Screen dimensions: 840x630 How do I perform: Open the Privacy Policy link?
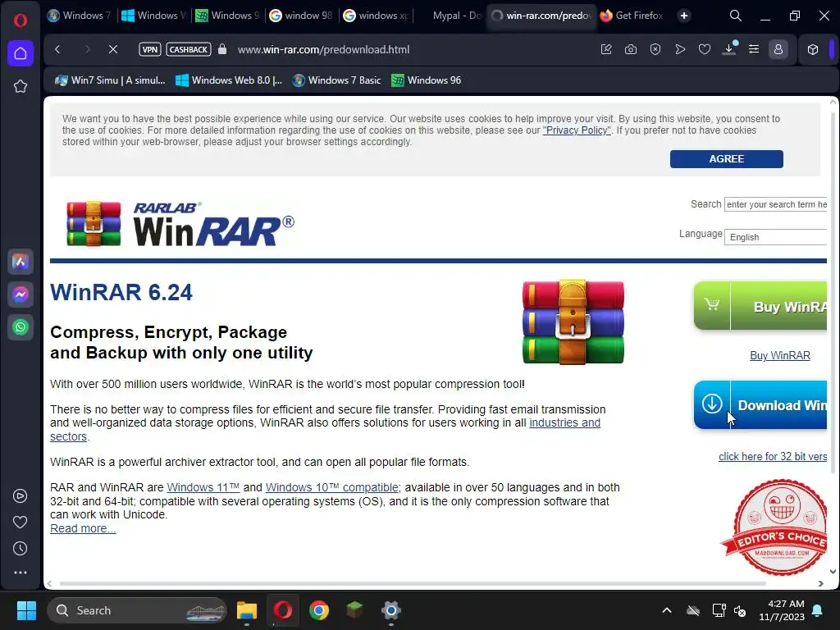point(577,130)
